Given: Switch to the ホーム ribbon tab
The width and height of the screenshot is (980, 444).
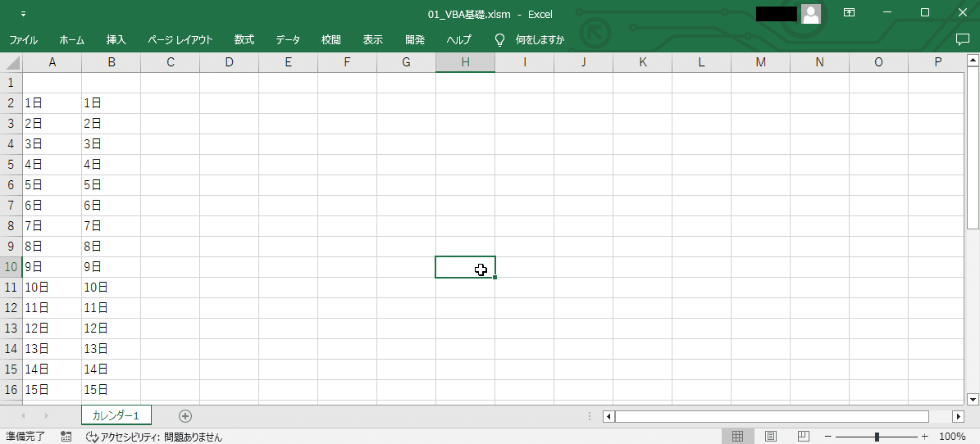Looking at the screenshot, I should click(x=72, y=40).
